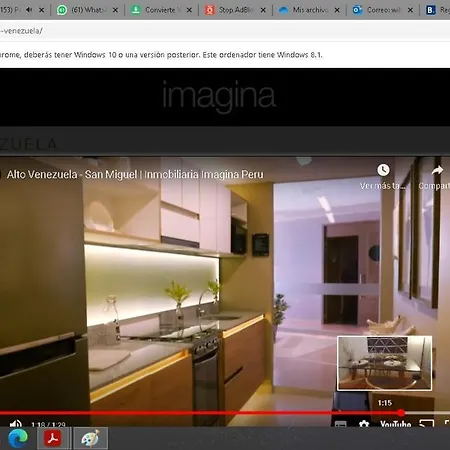Open the Mis archivos OneDrive tab
450x450 pixels.
click(x=305, y=10)
